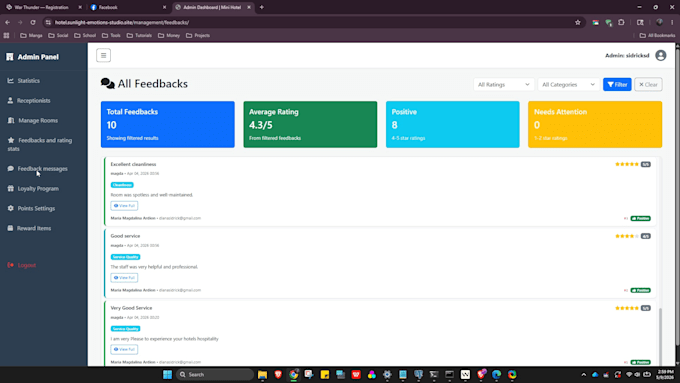Open the Manga bookmarks folder
680x383 pixels.
[x=31, y=36]
